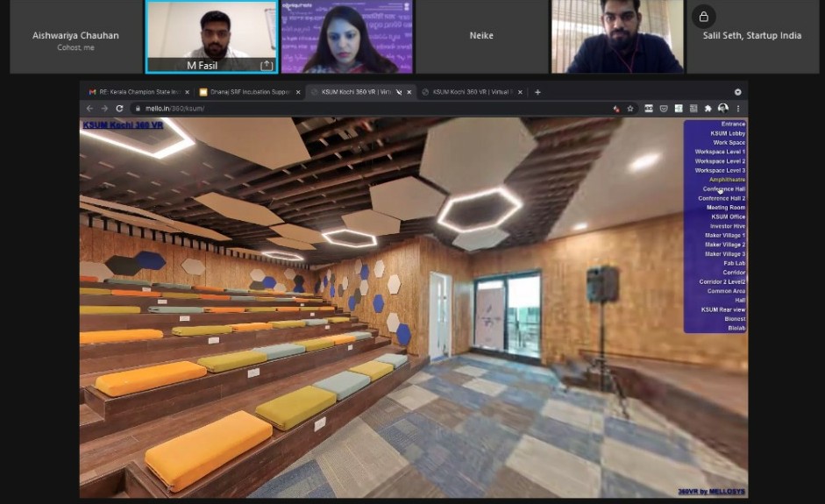Select Workspace Level 1
825x504 pixels.
pos(720,152)
